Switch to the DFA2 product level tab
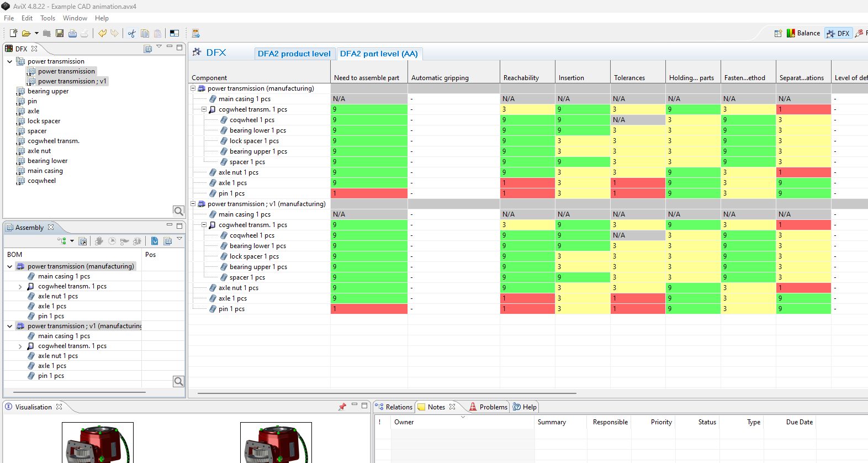 294,54
